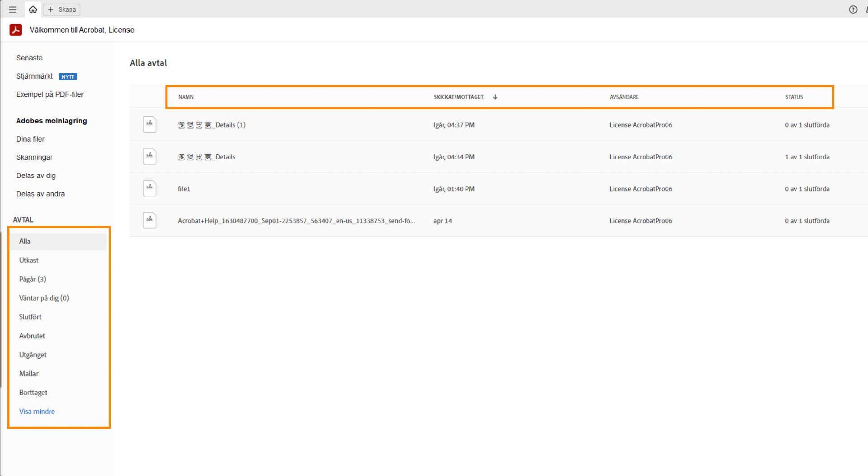The image size is (868, 476).
Task: Select the Alla agreements filter
Action: [58, 242]
